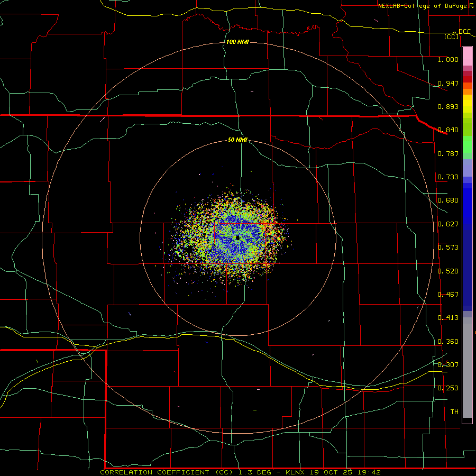Click the 0.733 legend value
This screenshot has width=476, height=476.
(448, 177)
